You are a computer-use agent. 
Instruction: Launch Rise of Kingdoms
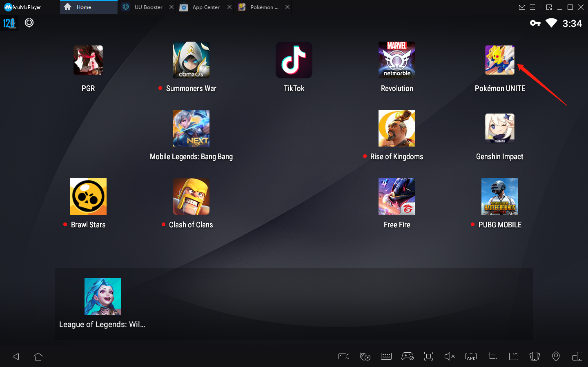coord(397,128)
